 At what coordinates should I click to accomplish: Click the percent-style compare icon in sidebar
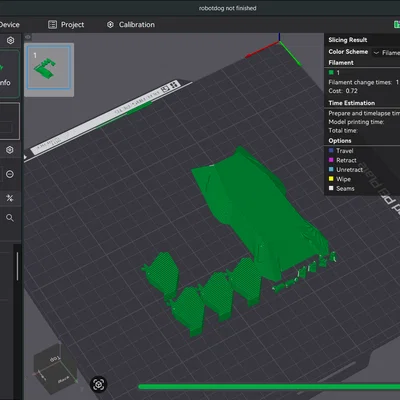point(10,198)
